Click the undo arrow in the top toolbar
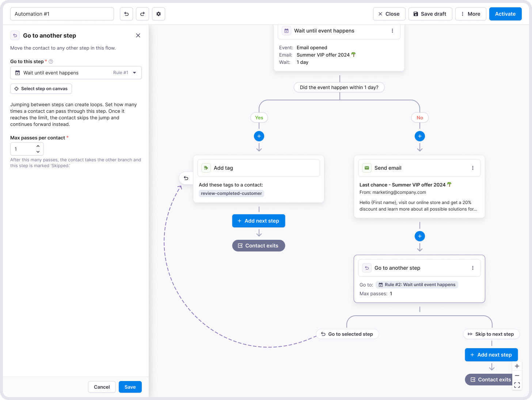This screenshot has width=532, height=400. (126, 14)
